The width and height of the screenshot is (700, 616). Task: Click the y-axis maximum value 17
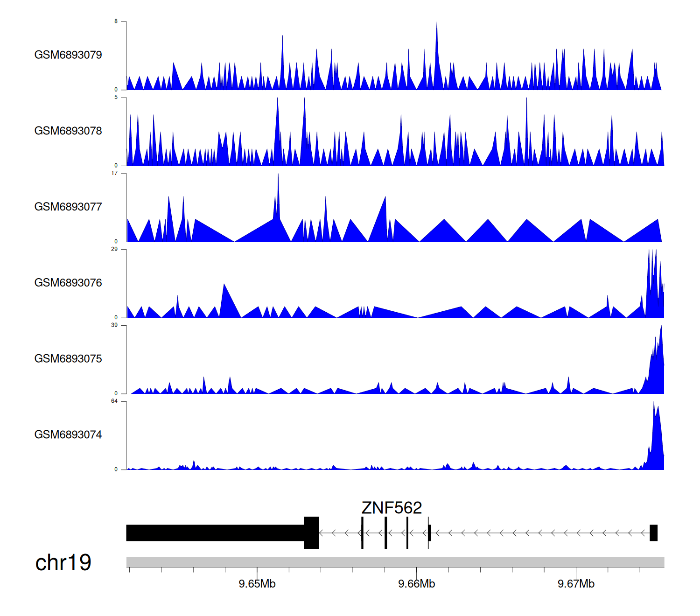click(x=114, y=173)
